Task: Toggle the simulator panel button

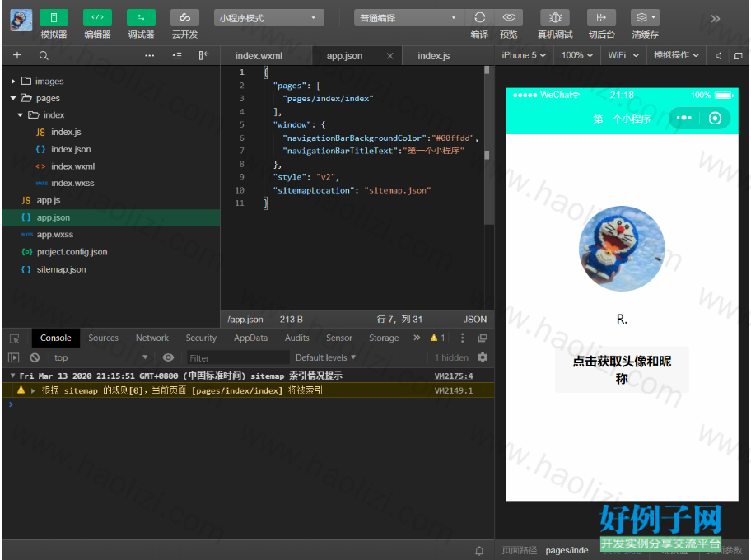Action: (54, 18)
